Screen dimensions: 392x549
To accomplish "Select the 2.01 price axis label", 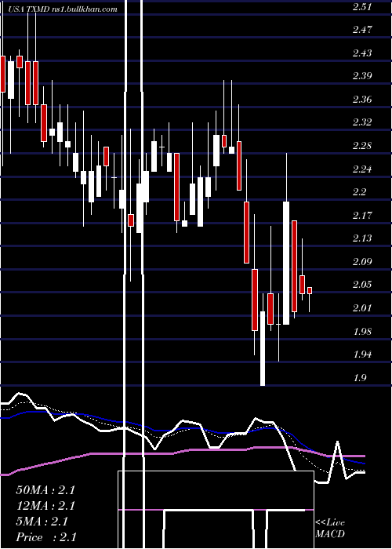I will (x=361, y=308).
